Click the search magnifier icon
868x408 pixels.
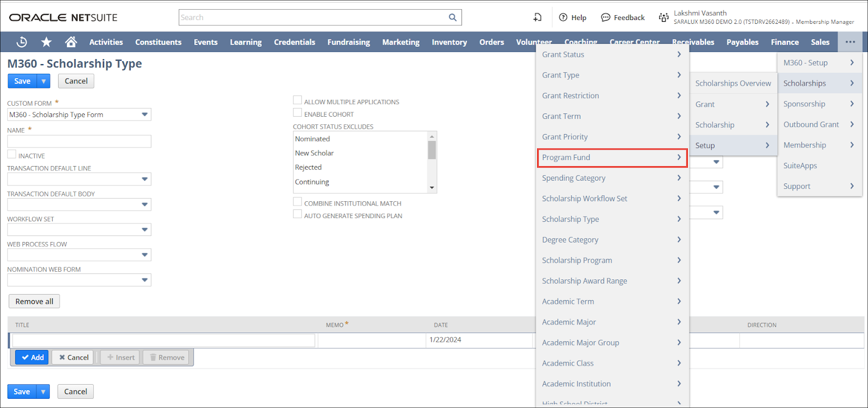click(452, 17)
